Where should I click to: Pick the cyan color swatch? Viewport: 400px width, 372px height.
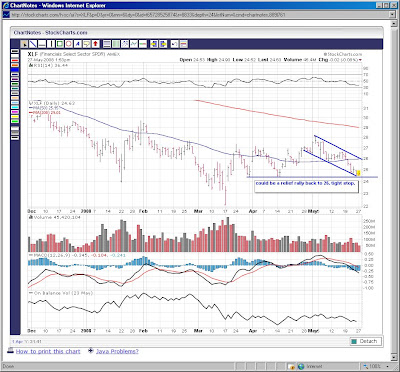point(15,107)
